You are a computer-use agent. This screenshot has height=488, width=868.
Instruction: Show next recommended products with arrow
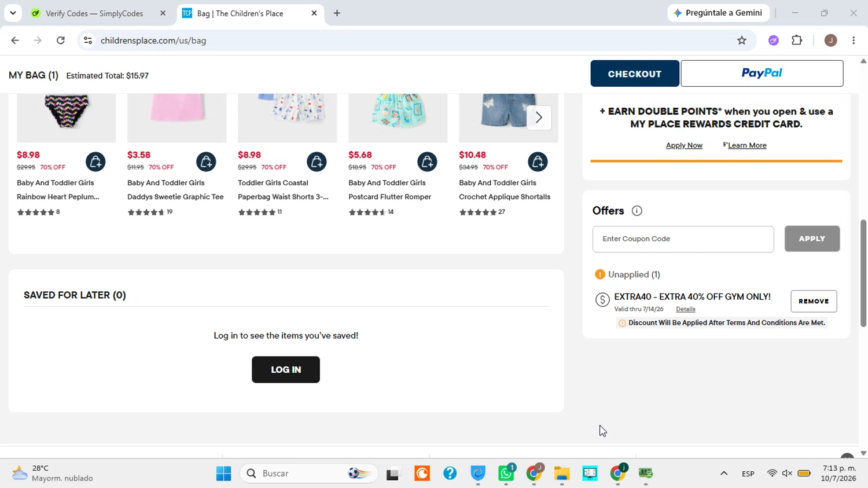pyautogui.click(x=539, y=118)
